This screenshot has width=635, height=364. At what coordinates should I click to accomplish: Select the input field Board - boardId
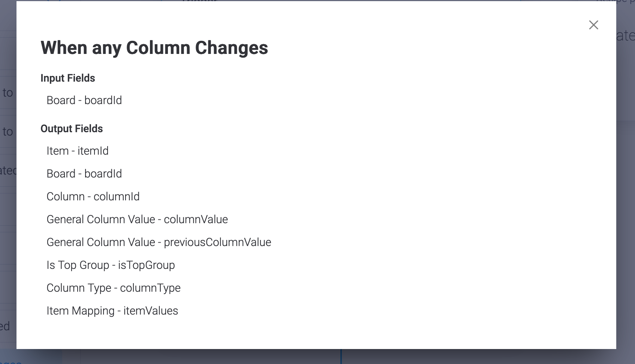pyautogui.click(x=84, y=100)
